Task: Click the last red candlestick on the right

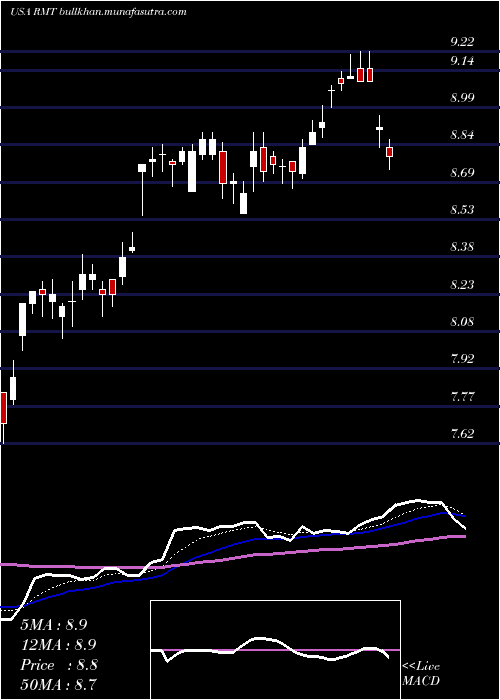Action: (389, 152)
